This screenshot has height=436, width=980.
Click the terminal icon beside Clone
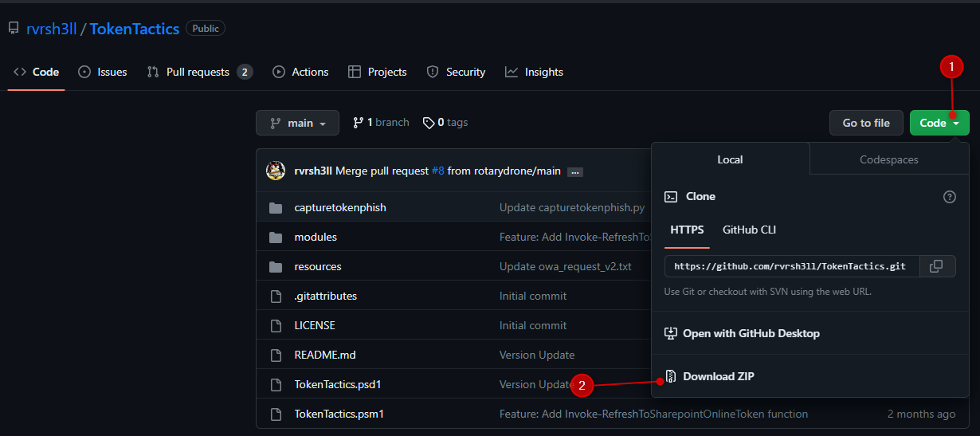(x=671, y=197)
